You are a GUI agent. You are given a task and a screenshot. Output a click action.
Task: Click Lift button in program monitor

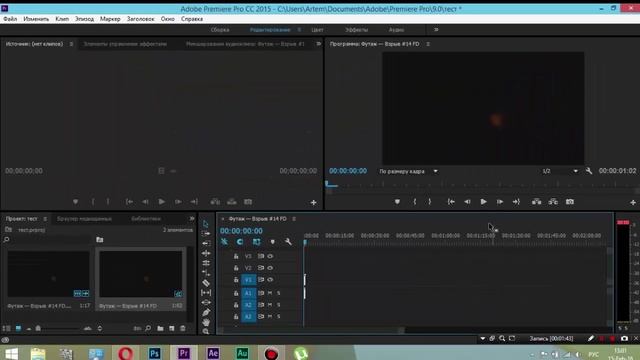[536, 202]
